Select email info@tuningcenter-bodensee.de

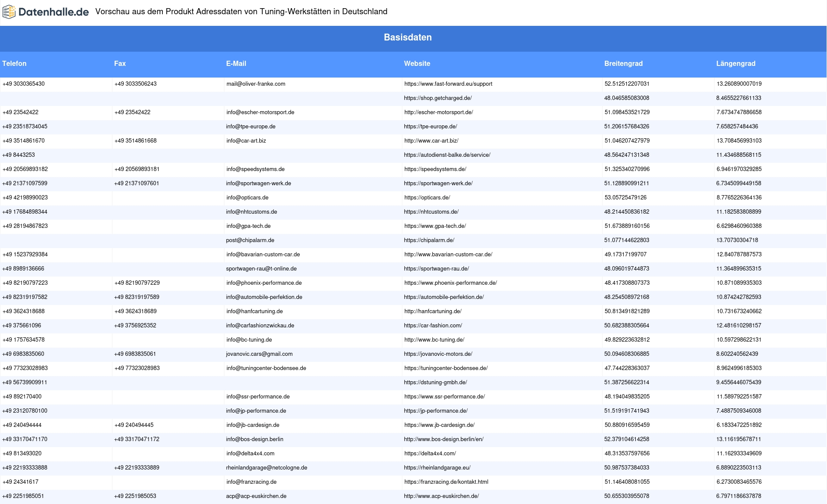266,368
